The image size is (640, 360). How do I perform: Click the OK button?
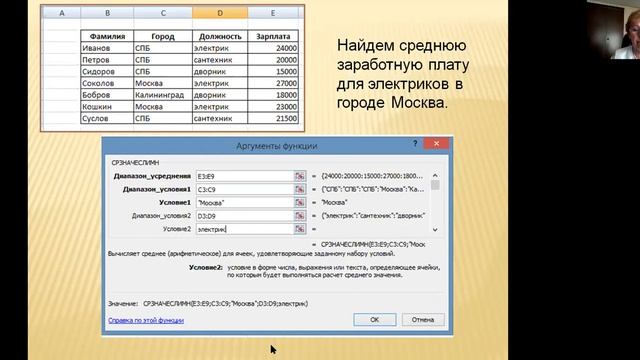[x=375, y=320]
